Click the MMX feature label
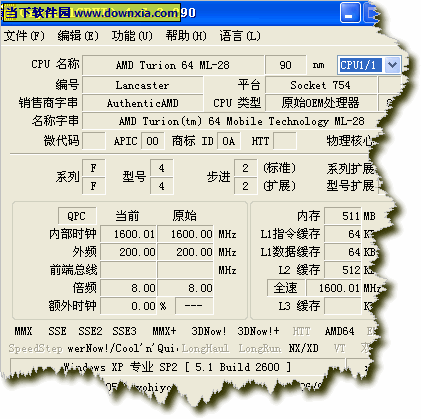The width and height of the screenshot is (421, 419). click(23, 331)
